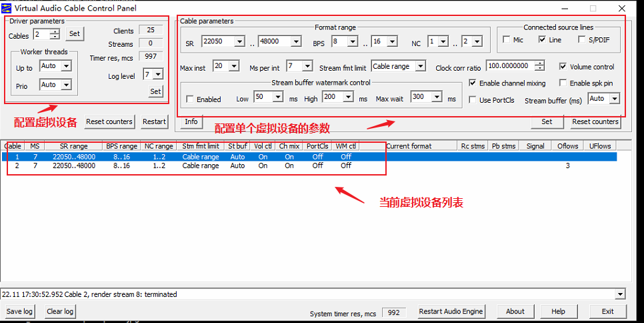Click the Current format column header

409,146
